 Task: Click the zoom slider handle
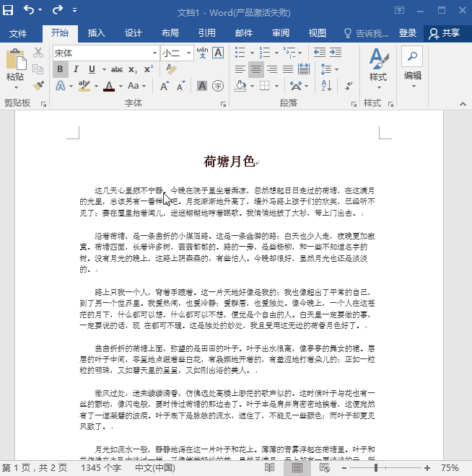tap(376, 468)
